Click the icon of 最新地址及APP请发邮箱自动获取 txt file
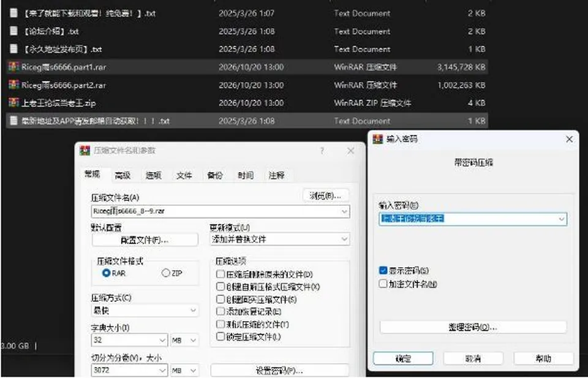This screenshot has height=378, width=588. (x=13, y=120)
